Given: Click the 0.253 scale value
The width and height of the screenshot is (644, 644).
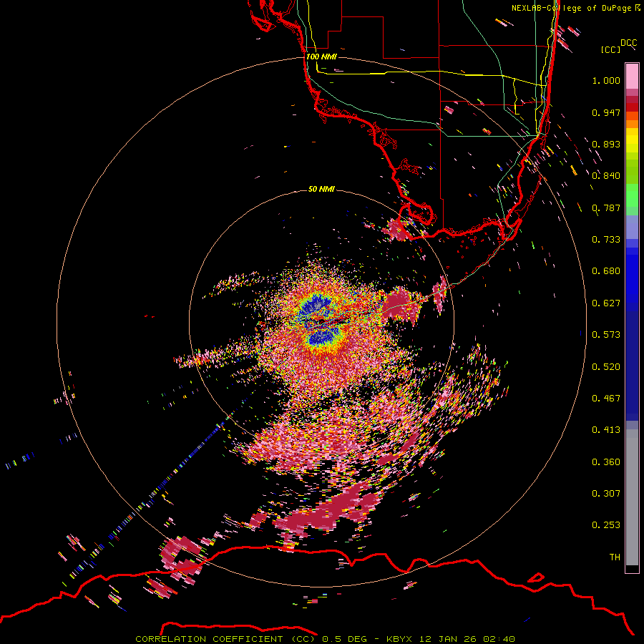Looking at the screenshot, I should coord(606,525).
